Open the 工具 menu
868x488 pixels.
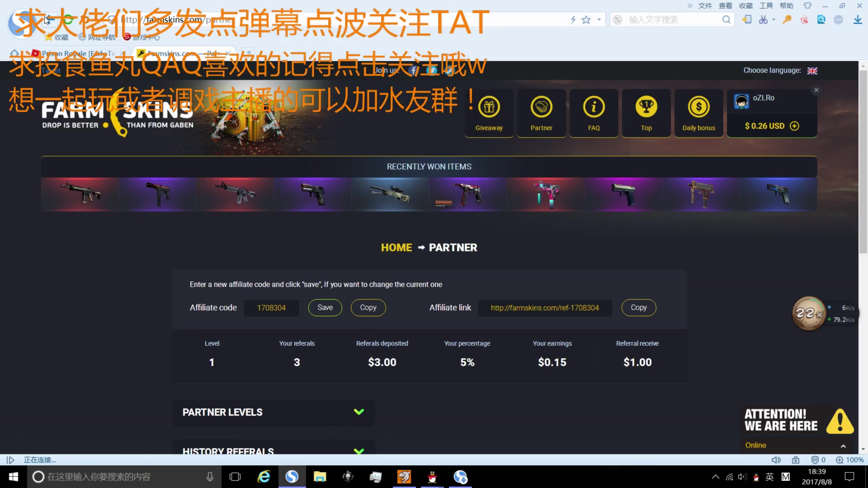point(766,5)
